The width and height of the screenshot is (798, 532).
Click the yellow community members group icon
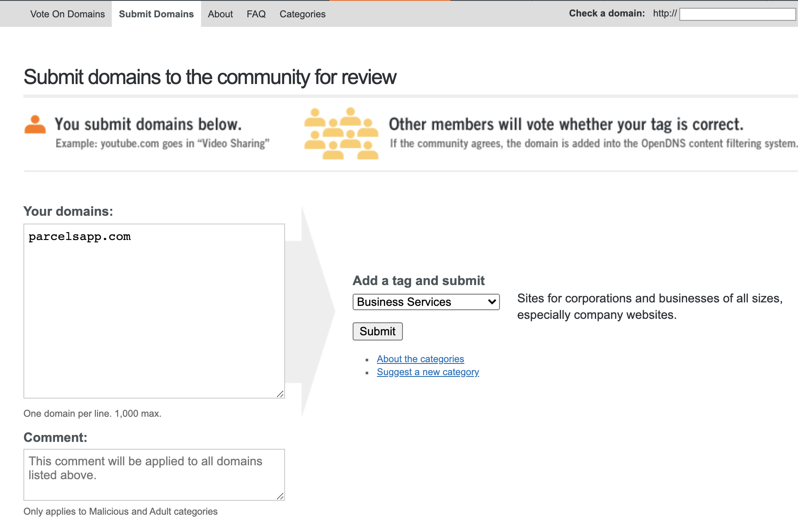(x=341, y=133)
